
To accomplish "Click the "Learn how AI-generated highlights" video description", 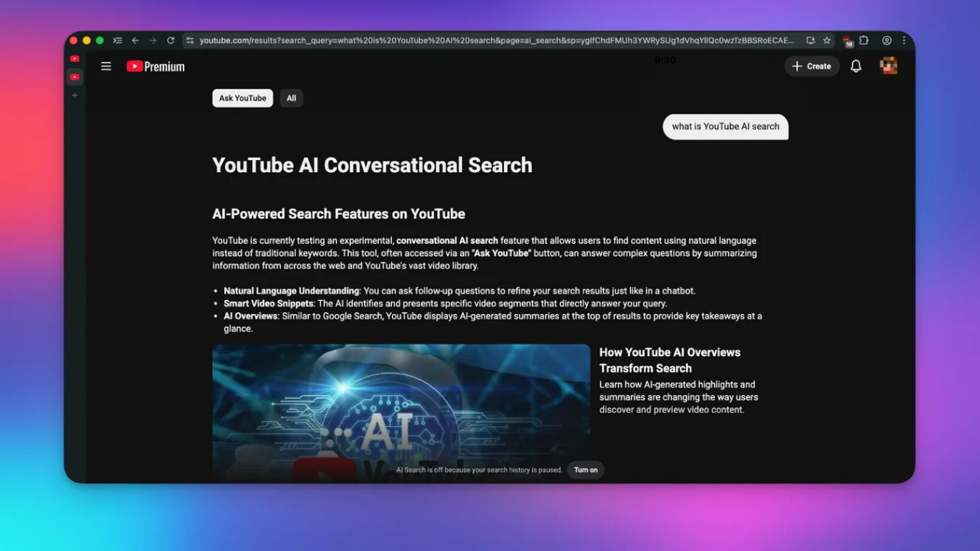I will [679, 397].
